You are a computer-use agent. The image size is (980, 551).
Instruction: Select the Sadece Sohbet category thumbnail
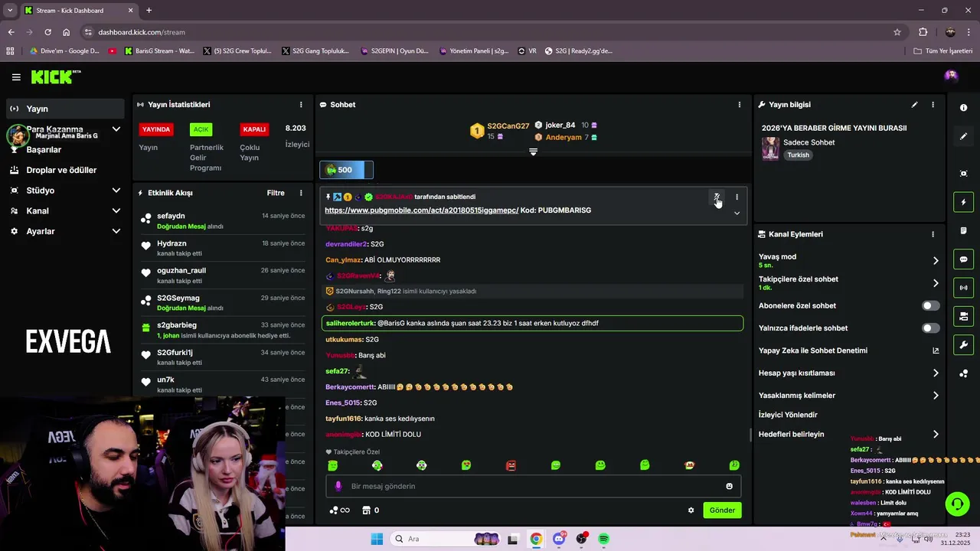pos(770,148)
